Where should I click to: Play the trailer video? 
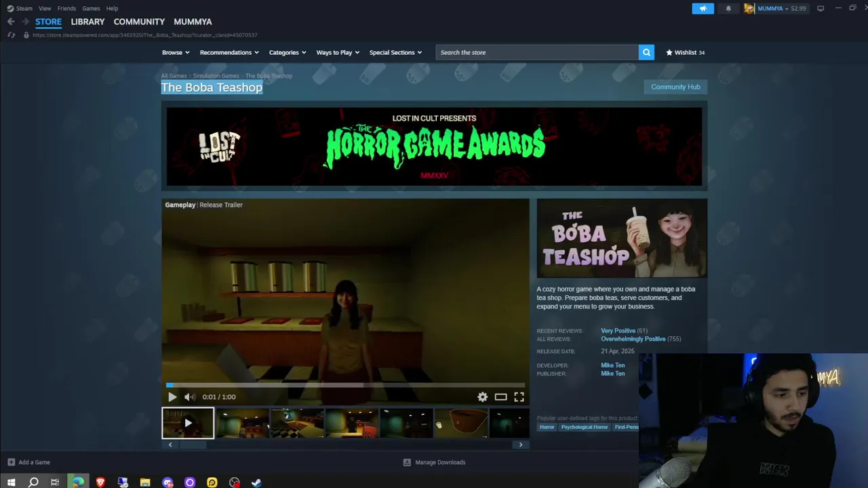(x=172, y=397)
